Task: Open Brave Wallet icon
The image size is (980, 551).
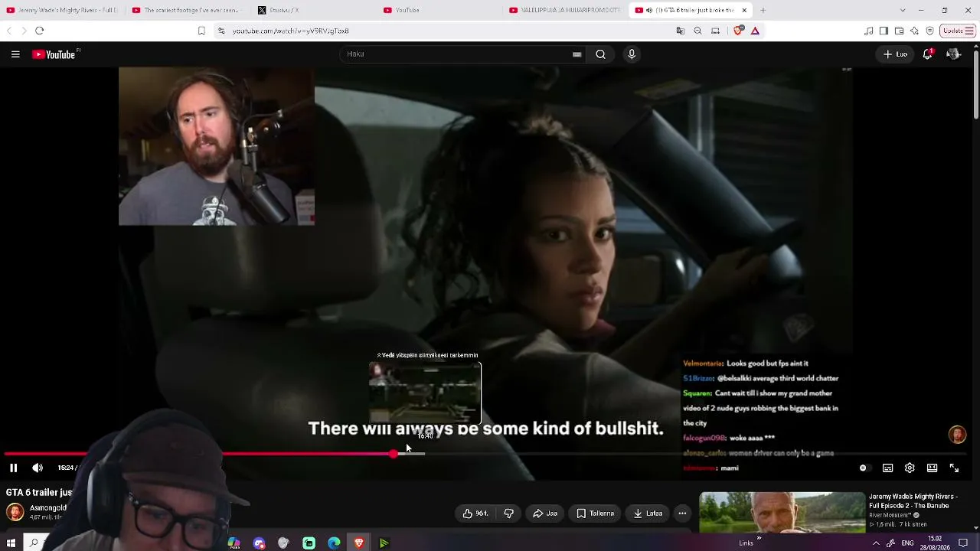Action: pos(899,31)
